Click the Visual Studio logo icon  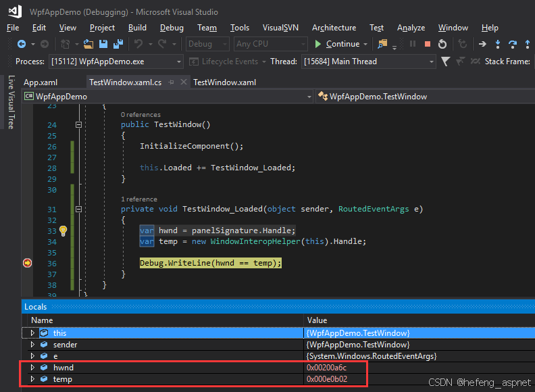[15, 11]
